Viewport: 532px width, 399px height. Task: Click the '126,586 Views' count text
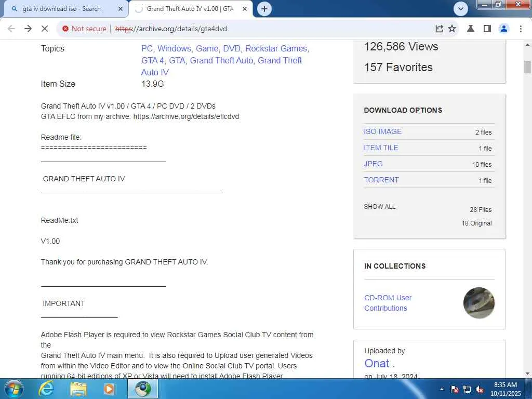401,46
